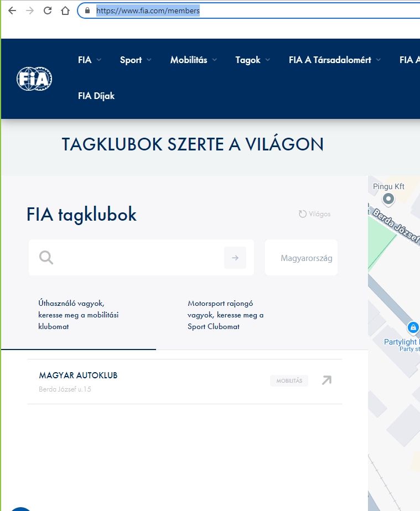Viewport: 420px width, 511px height.
Task: Expand the Sport menu chevron
Action: pyautogui.click(x=149, y=60)
